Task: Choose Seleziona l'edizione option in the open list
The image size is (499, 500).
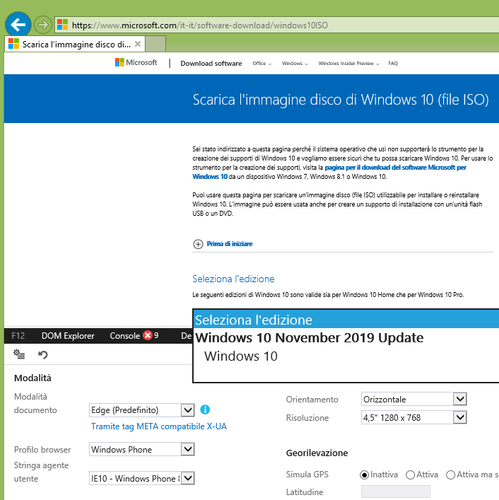Action: pyautogui.click(x=346, y=320)
